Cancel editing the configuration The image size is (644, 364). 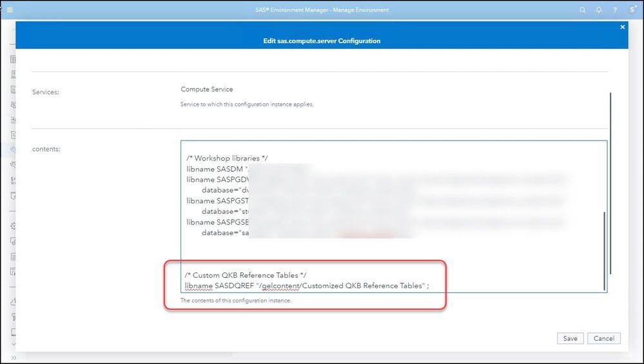point(604,338)
